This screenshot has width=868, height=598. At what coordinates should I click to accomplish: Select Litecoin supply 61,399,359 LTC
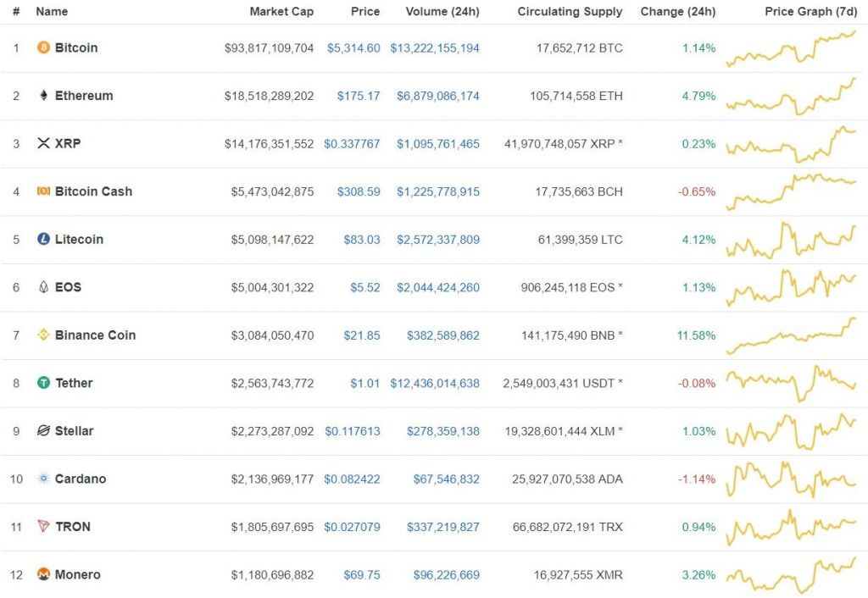click(580, 240)
